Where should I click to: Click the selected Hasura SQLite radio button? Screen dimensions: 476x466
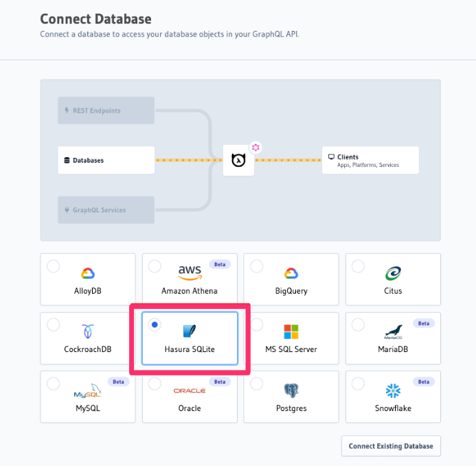tap(155, 325)
